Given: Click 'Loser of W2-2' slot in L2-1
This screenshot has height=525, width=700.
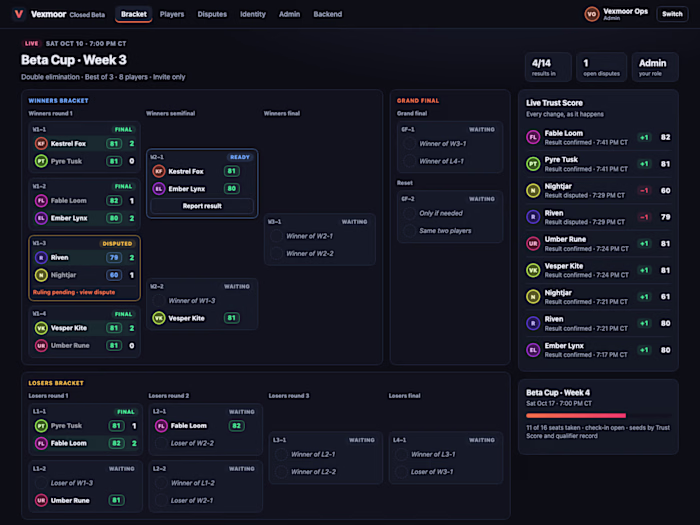Looking at the screenshot, I should tap(192, 443).
